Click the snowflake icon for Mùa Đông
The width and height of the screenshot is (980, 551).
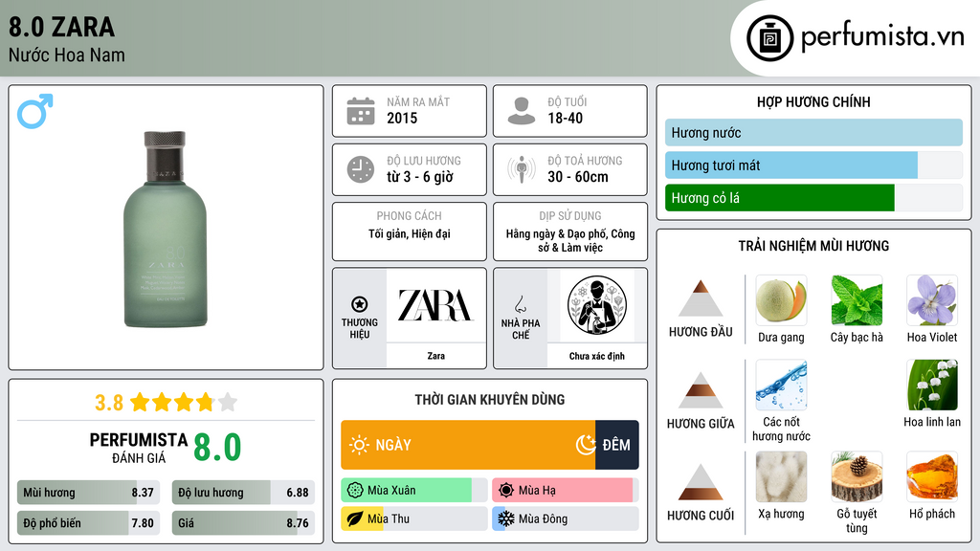pos(506,518)
